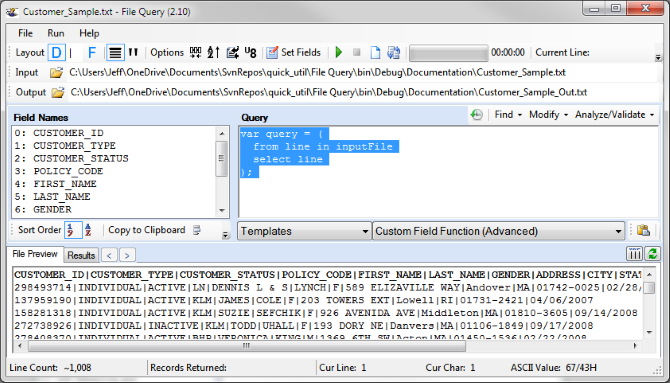The height and width of the screenshot is (383, 670).
Task: Click the Line Count ~1,008 status
Action: [50, 368]
